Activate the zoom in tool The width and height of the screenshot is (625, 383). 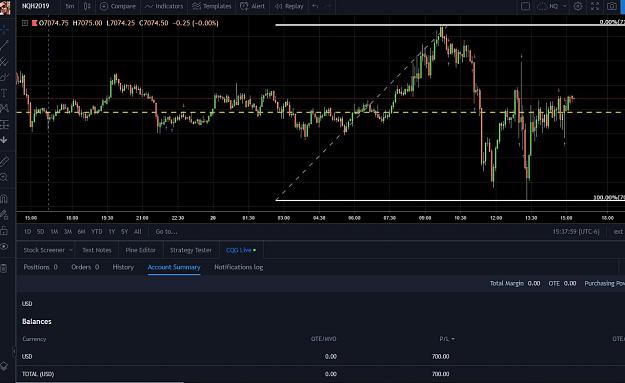pyautogui.click(x=4, y=177)
